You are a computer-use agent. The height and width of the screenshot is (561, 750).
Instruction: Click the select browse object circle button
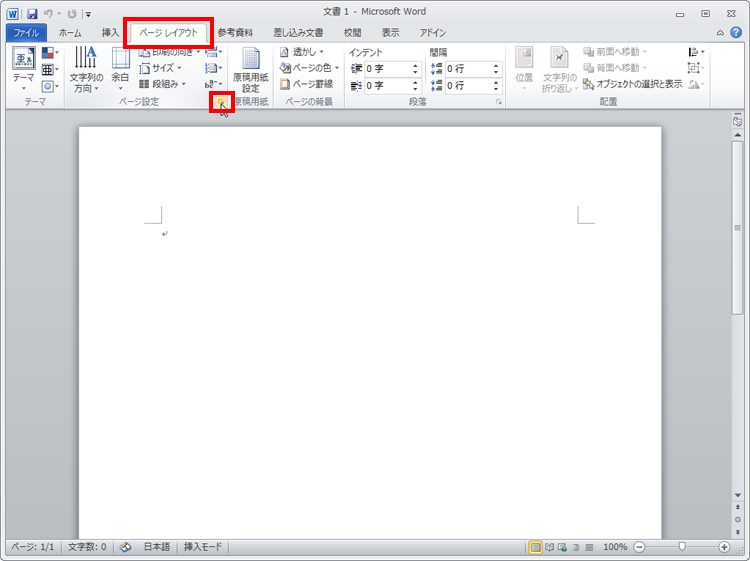click(x=738, y=520)
